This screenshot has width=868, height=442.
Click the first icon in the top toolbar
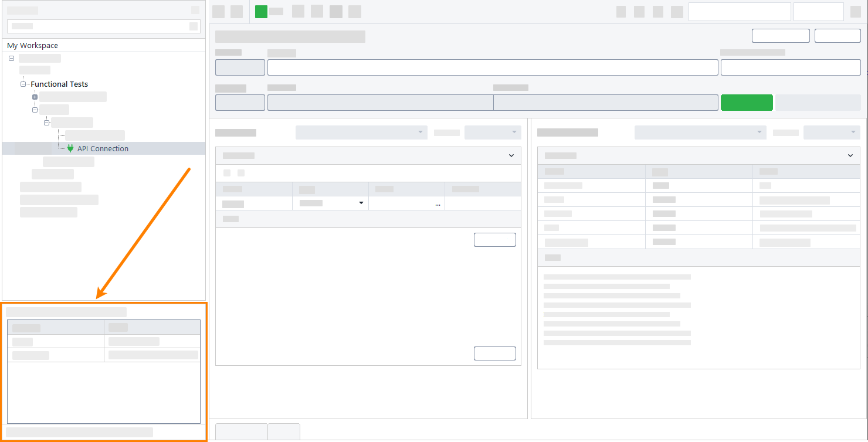(x=218, y=11)
